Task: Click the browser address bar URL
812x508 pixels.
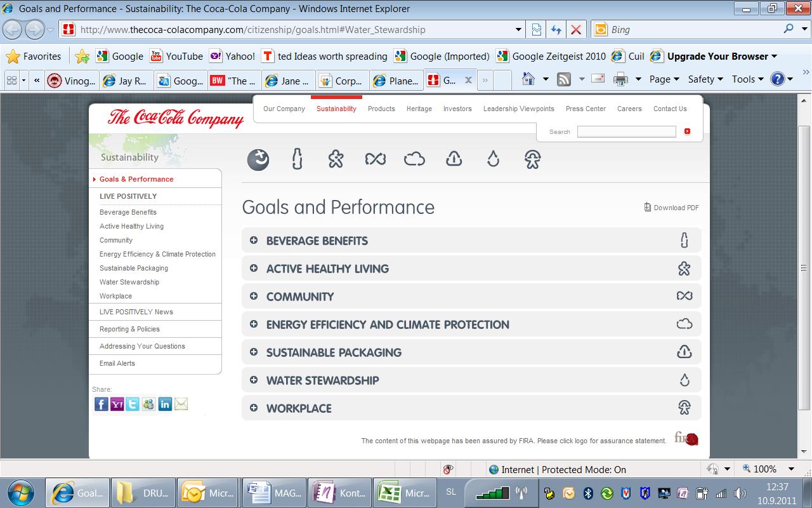Action: coord(253,29)
